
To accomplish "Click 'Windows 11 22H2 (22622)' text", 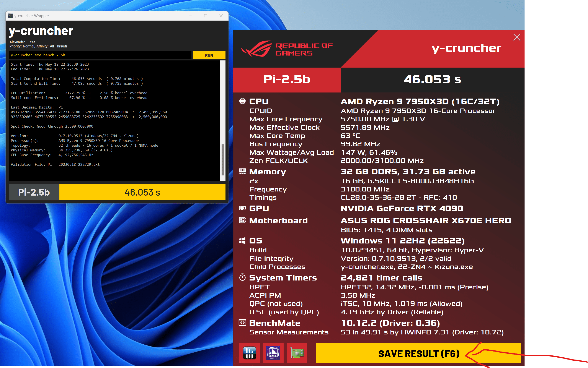I will [403, 241].
